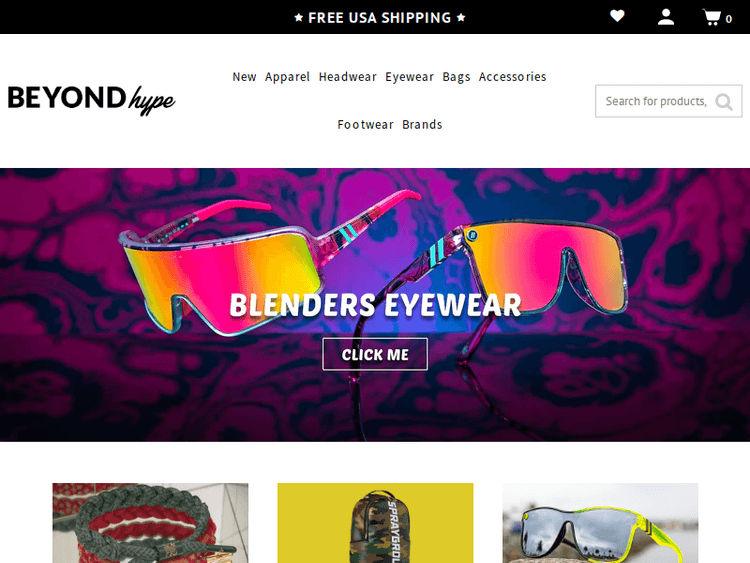Image resolution: width=750 pixels, height=563 pixels.
Task: Go to the Eyewear category
Action: [x=409, y=77]
